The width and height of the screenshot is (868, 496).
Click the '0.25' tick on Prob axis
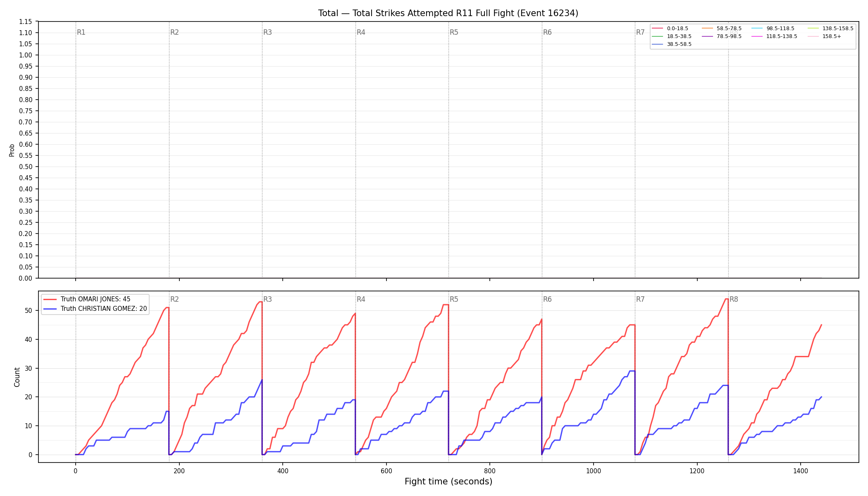coord(26,223)
